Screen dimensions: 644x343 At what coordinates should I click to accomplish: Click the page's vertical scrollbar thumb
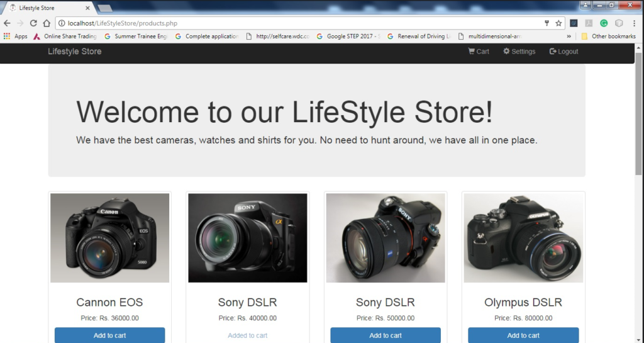click(639, 113)
